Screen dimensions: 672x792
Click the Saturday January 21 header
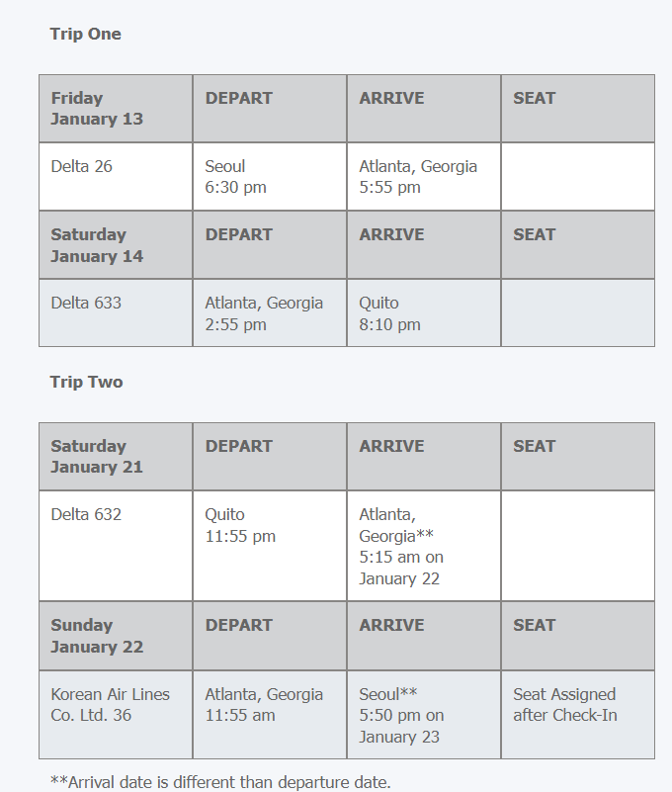tap(97, 457)
